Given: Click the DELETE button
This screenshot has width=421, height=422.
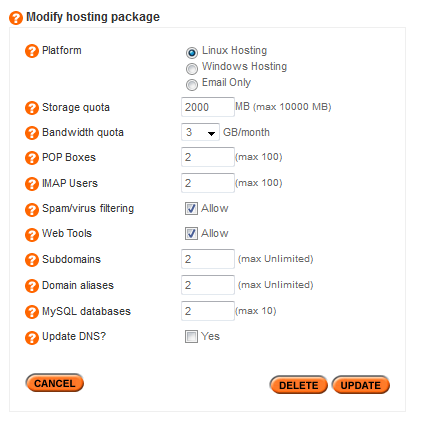Looking at the screenshot, I should pyautogui.click(x=299, y=385).
